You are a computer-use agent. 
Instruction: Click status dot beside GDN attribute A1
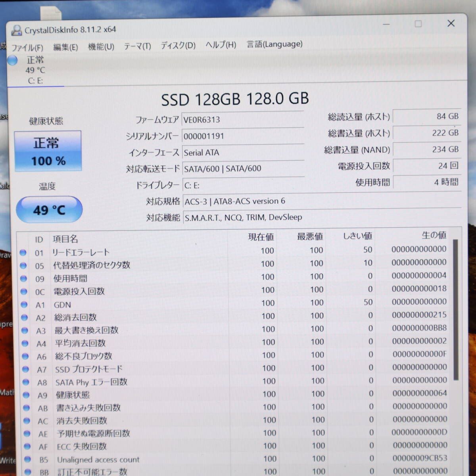pos(24,305)
